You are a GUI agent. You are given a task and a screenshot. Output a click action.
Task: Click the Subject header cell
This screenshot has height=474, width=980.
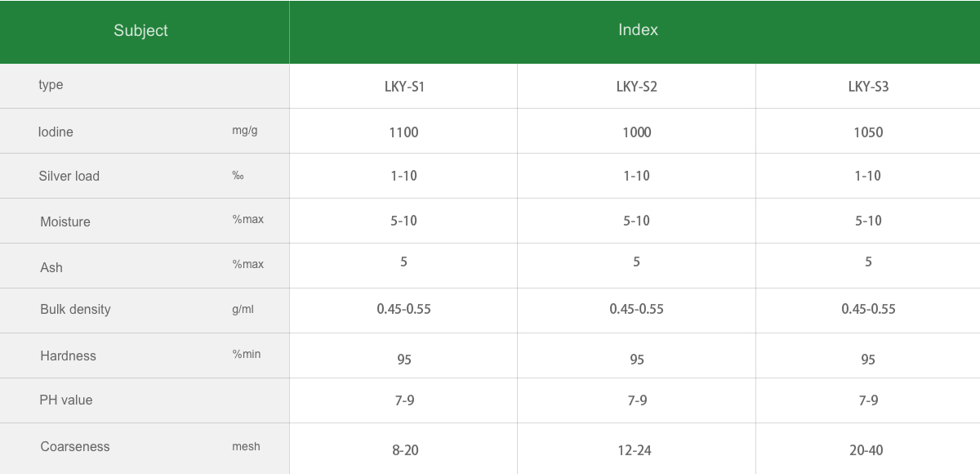[140, 31]
